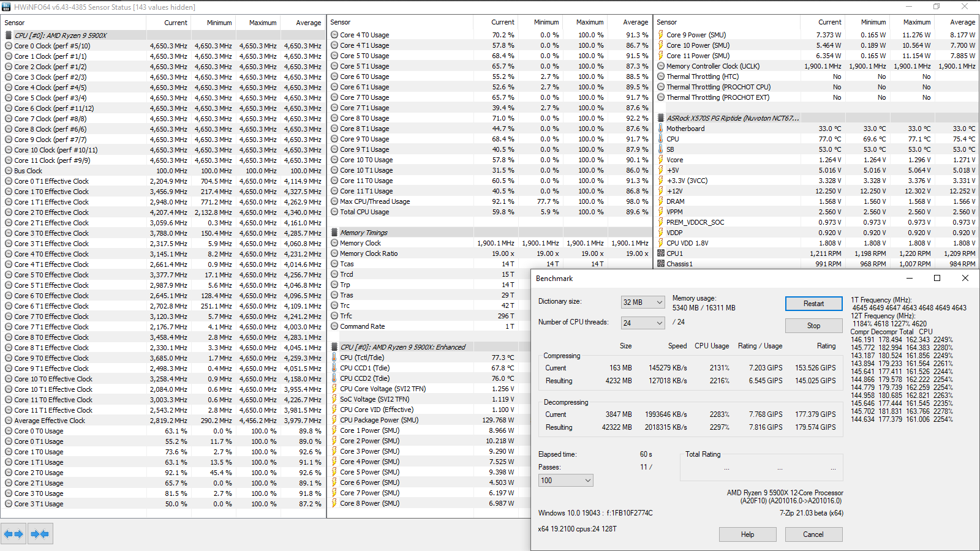Click the Restart button in Benchmark dialog
980x551 pixels.
pos(813,304)
